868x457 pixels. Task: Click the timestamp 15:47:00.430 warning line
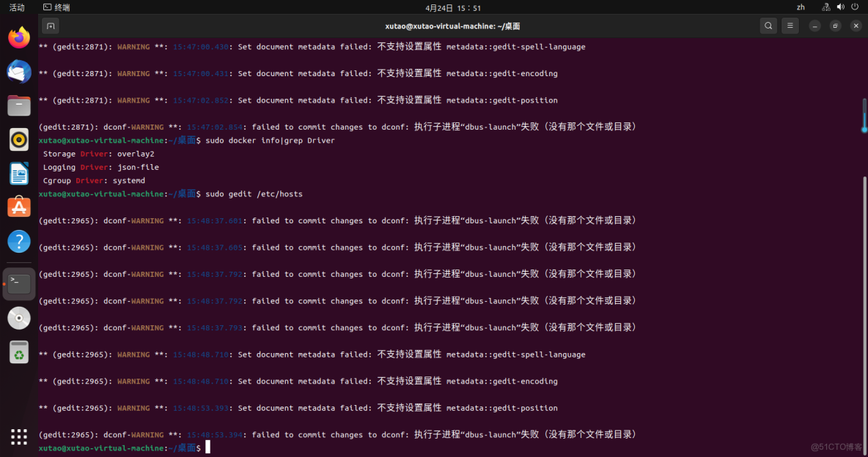[312, 47]
